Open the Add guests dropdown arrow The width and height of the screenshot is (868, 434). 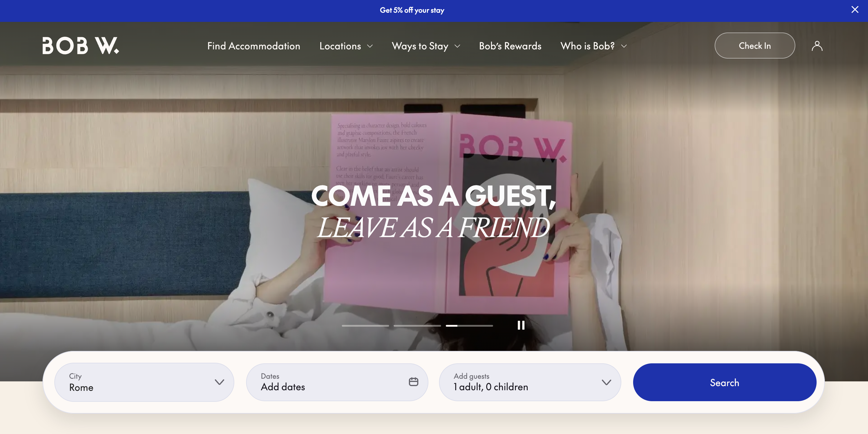pos(606,382)
